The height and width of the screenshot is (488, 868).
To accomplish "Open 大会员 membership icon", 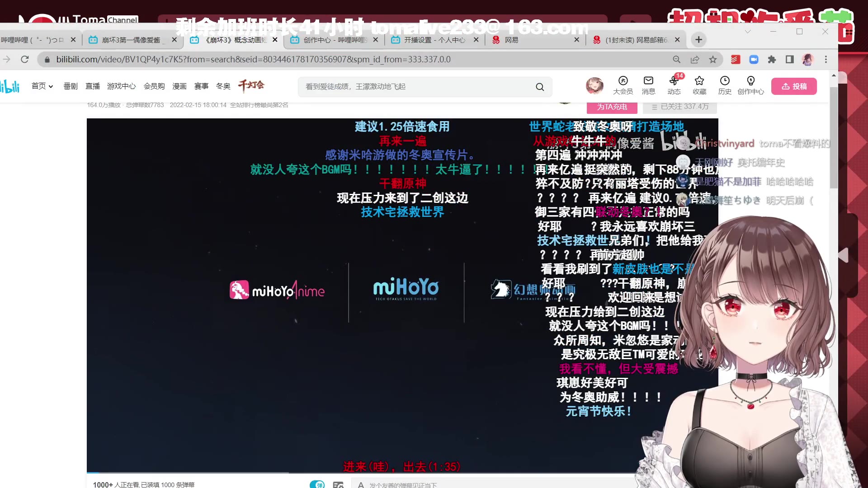I will [x=623, y=85].
